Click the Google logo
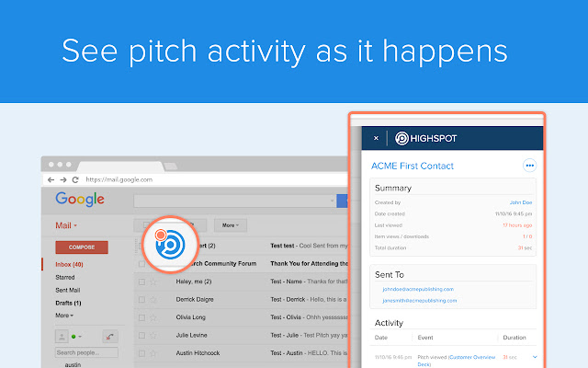This screenshot has height=368, width=588. (x=80, y=199)
